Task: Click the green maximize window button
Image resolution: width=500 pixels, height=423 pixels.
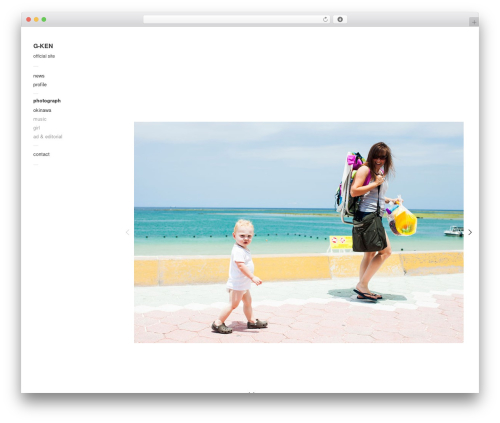Action: (44, 19)
